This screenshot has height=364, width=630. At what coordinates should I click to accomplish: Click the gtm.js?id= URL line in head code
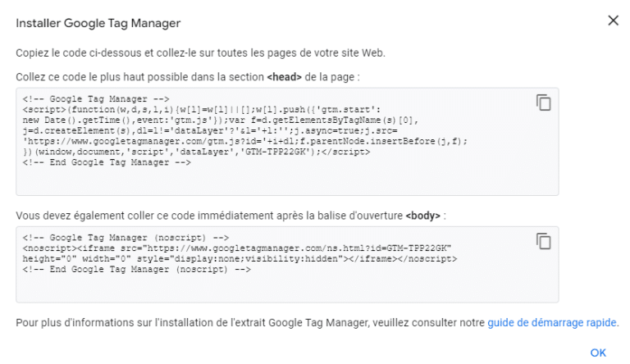pos(245,142)
